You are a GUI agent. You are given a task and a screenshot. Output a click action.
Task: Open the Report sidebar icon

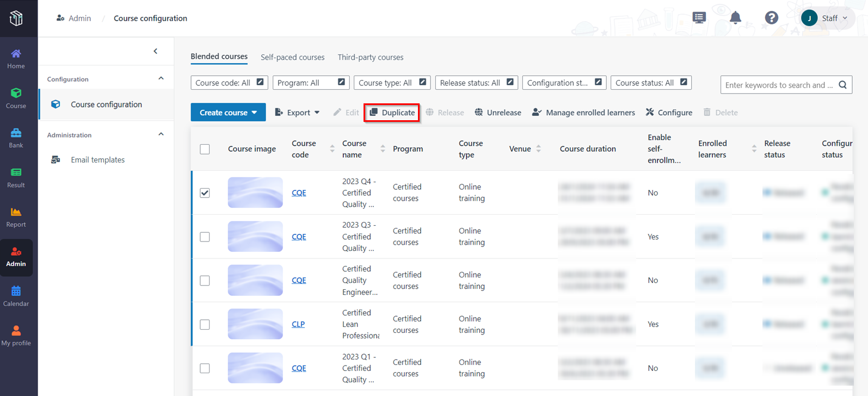pyautogui.click(x=16, y=217)
